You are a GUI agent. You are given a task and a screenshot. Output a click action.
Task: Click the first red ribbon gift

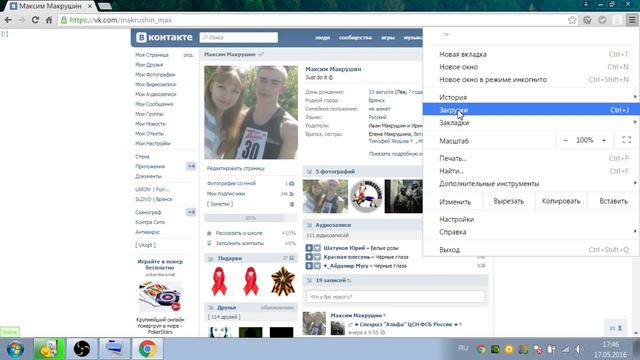pyautogui.click(x=219, y=281)
